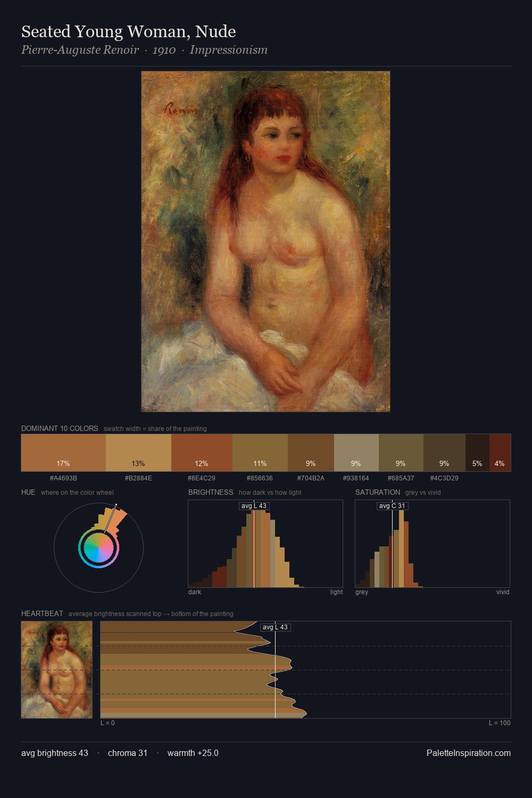This screenshot has height=798, width=532.
Task: Choose the dark red 4% swatch
Action: click(500, 453)
